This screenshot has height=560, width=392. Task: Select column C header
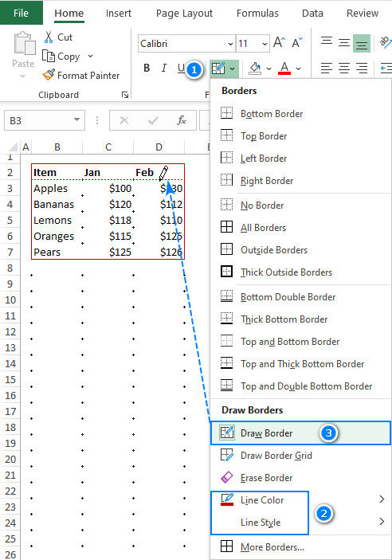pos(108,147)
